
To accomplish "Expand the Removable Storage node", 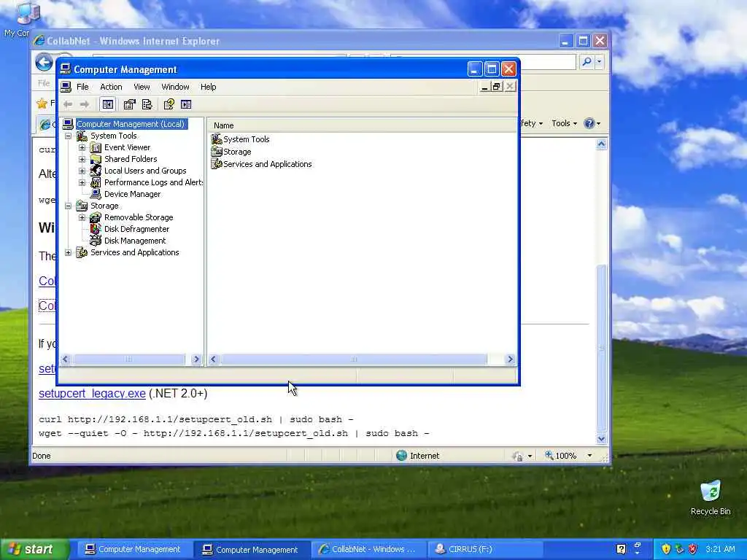I will coord(82,217).
